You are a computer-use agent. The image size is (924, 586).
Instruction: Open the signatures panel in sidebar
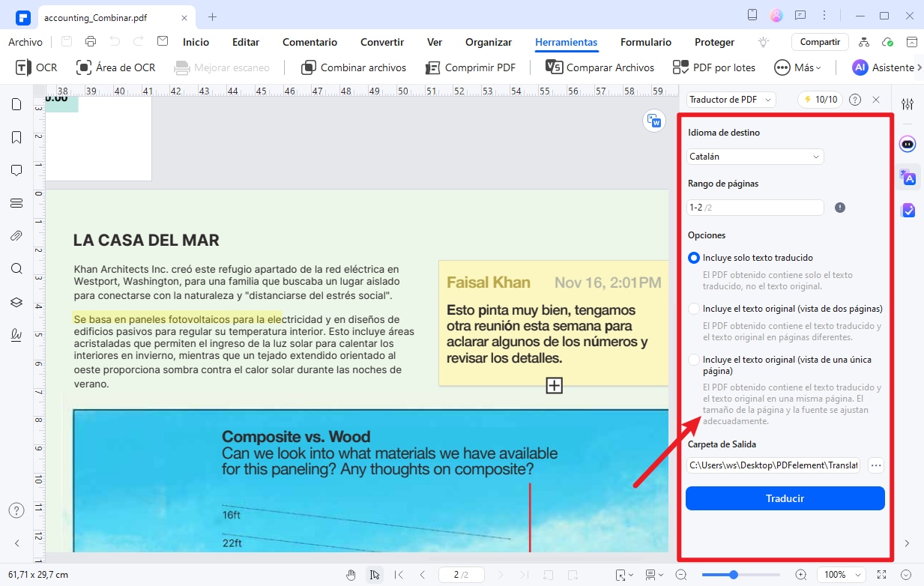pyautogui.click(x=16, y=335)
